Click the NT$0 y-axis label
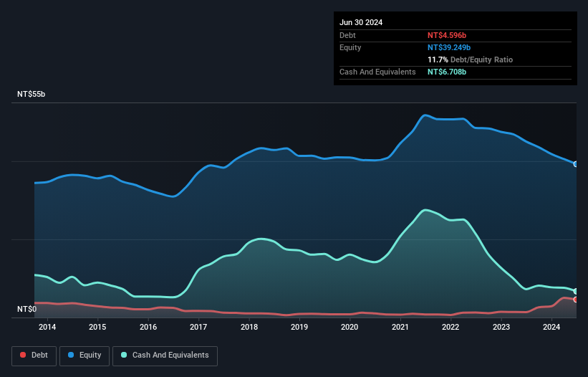This screenshot has width=588, height=377. tap(27, 309)
